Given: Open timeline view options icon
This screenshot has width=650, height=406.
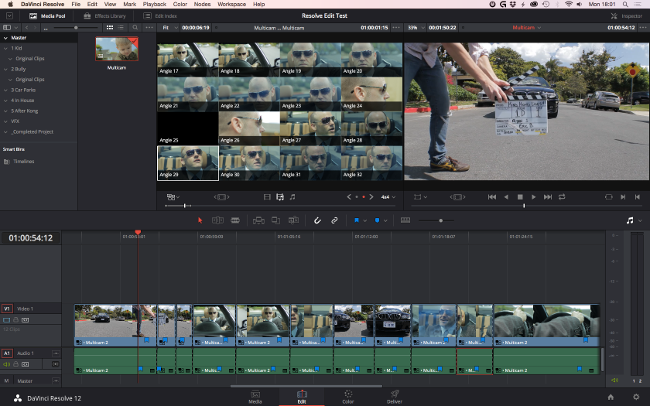Looking at the screenshot, I should coord(405,220).
